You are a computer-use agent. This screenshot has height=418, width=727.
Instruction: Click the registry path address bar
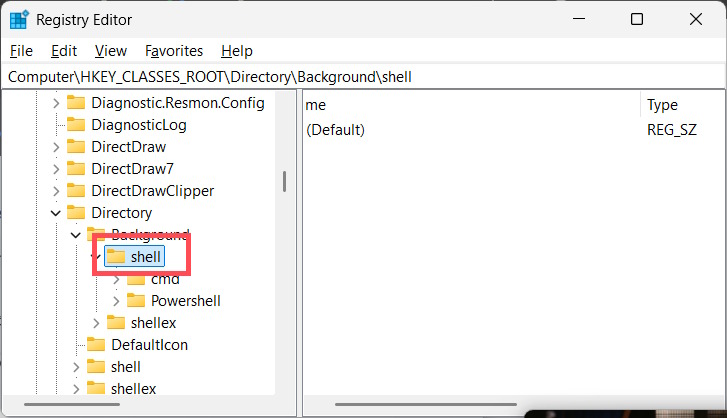[x=363, y=76]
